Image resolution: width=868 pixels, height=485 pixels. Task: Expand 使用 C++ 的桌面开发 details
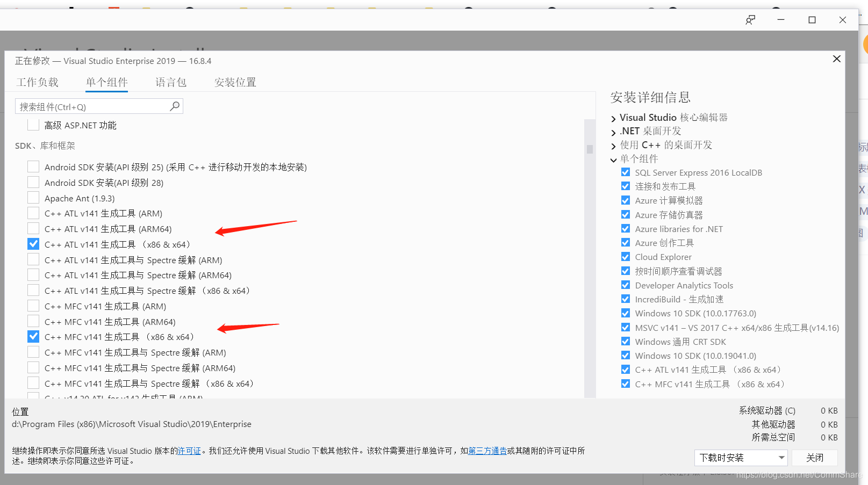point(613,146)
